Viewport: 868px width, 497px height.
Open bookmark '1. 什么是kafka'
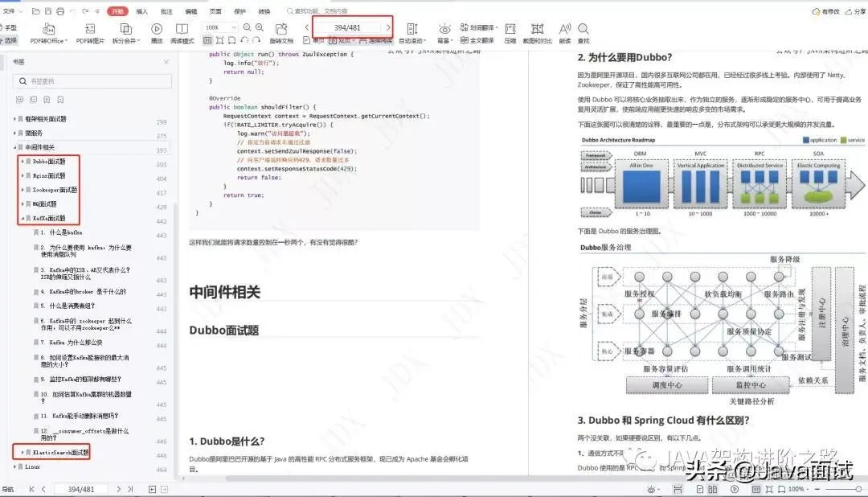point(61,232)
